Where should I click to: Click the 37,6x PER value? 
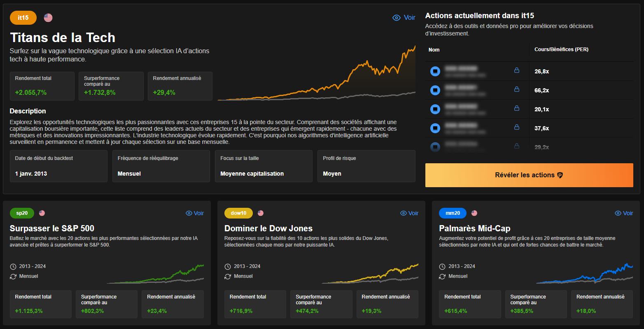click(x=542, y=128)
